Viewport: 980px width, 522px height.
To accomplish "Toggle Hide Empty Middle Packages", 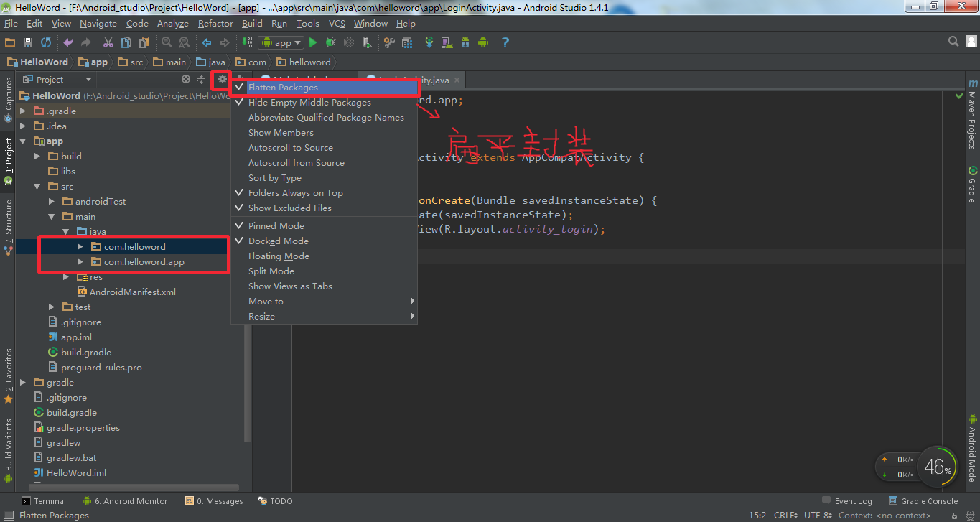I will coord(325,103).
